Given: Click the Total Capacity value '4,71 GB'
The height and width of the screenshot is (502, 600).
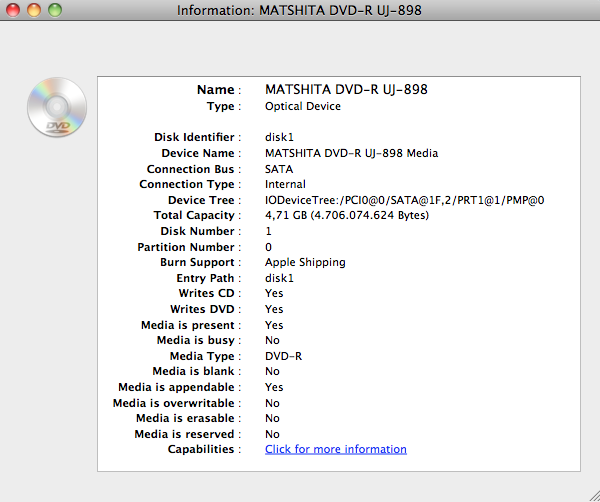Looking at the screenshot, I should coord(286,215).
